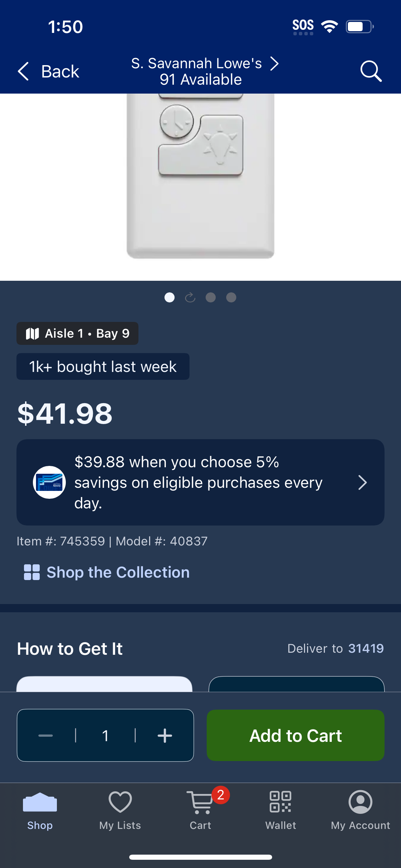401x868 pixels.
Task: Select the 360-view rotate indicator
Action: pos(190,297)
